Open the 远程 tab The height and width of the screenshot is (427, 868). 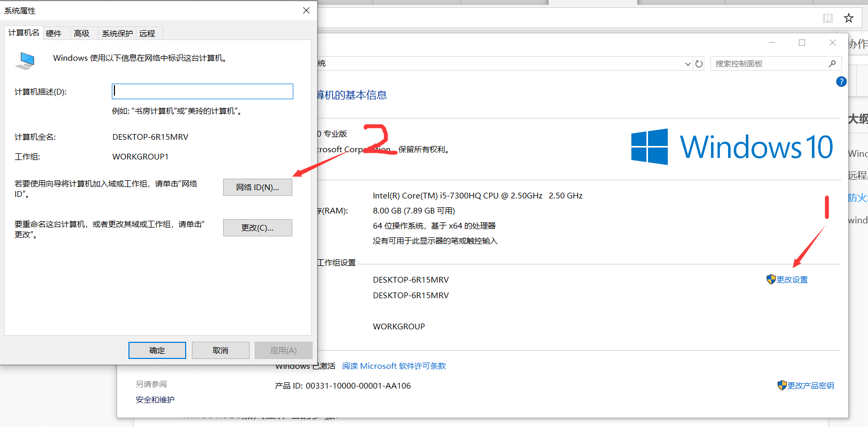[147, 34]
